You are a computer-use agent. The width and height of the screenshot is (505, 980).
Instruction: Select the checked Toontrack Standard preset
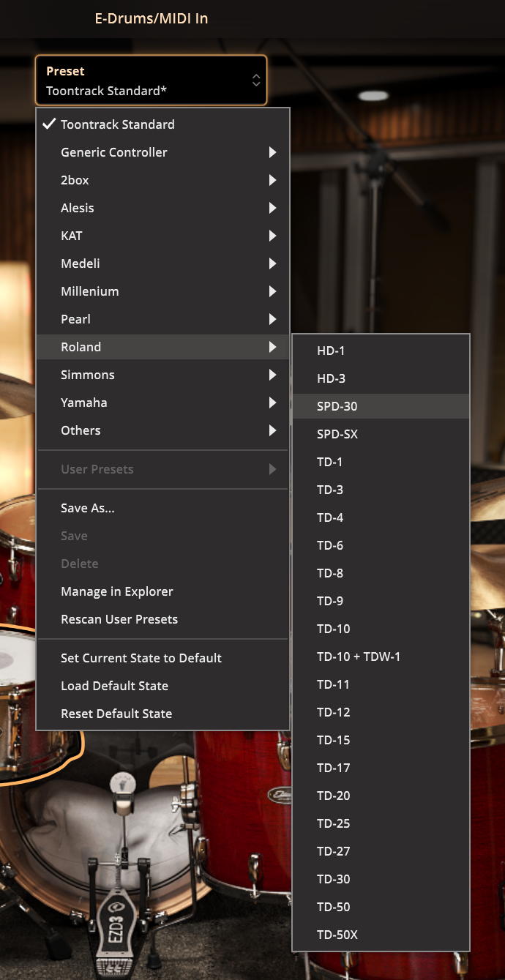[117, 124]
